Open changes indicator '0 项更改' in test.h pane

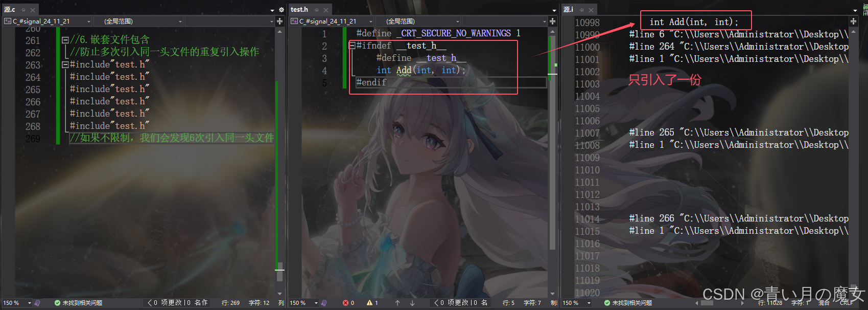point(460,303)
